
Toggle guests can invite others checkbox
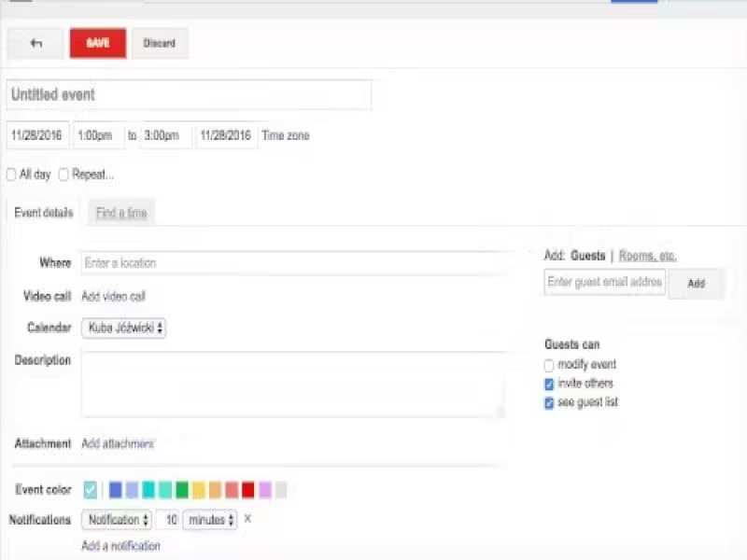click(x=549, y=384)
